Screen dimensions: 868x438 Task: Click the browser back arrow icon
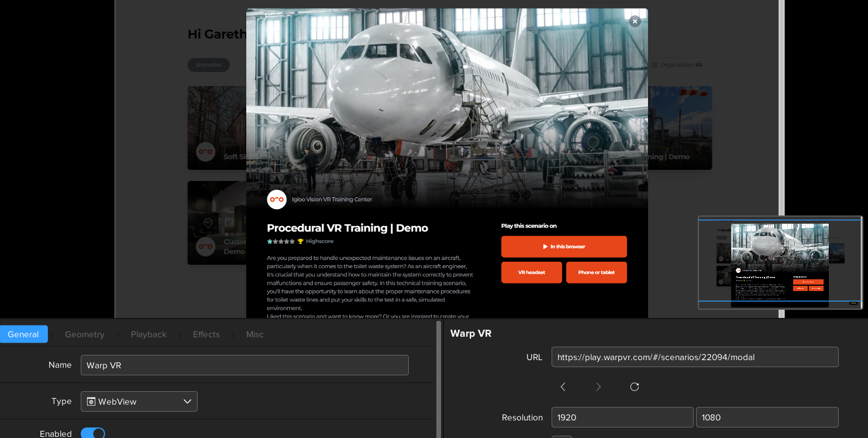coord(563,386)
